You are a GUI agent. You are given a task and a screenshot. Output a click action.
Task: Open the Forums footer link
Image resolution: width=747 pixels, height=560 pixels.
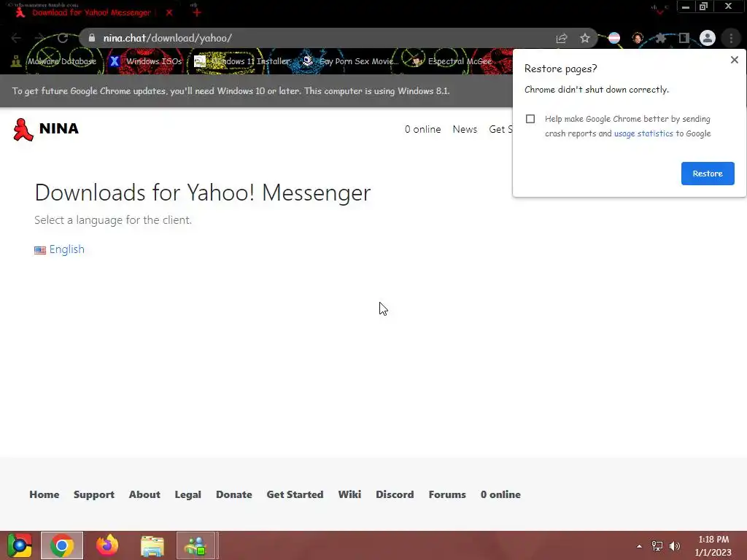coord(447,494)
